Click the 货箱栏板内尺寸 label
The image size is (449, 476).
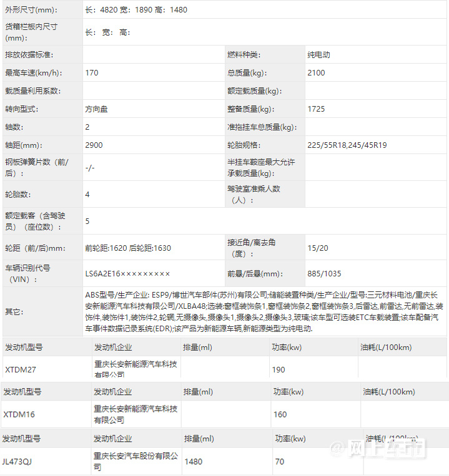(31, 32)
